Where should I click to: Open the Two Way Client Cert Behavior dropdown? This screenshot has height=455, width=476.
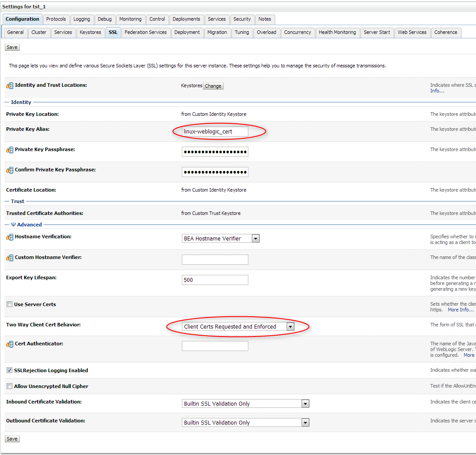tap(291, 326)
